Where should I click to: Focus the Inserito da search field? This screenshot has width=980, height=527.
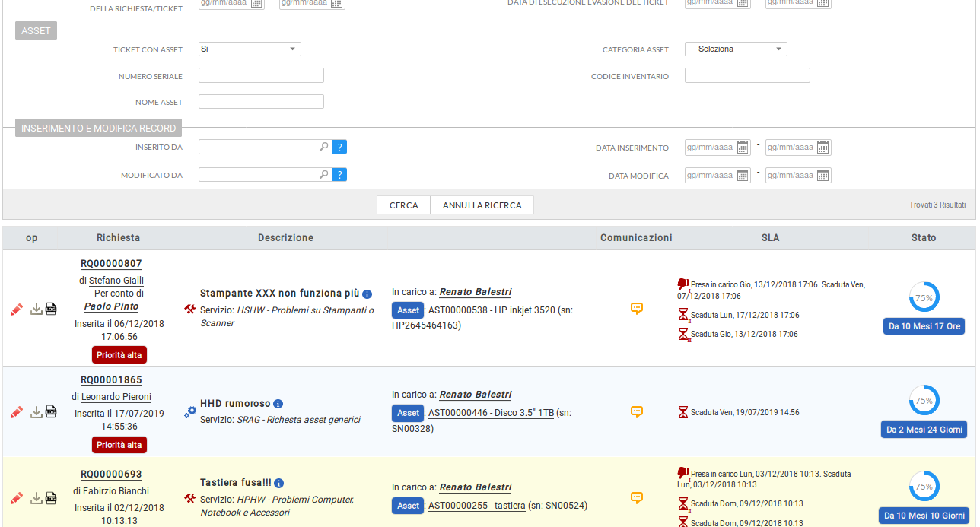(265, 147)
